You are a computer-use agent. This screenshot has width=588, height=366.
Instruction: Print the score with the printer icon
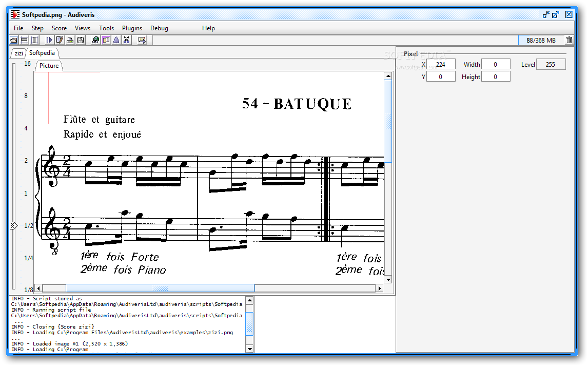tap(70, 40)
